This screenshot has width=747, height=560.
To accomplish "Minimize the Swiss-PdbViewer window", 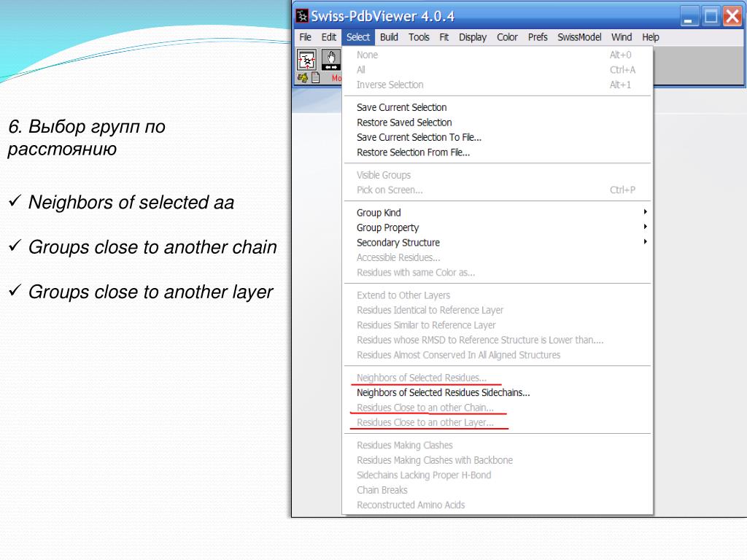I will point(689,17).
